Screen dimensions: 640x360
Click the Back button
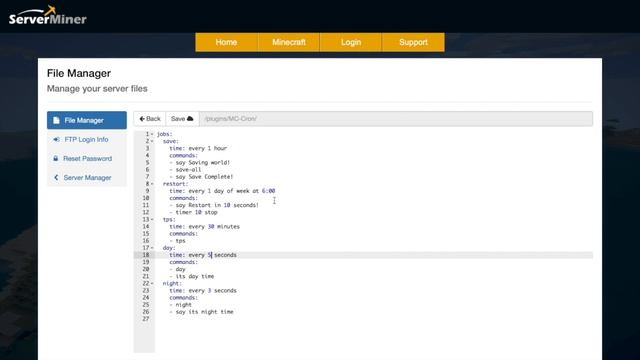150,119
